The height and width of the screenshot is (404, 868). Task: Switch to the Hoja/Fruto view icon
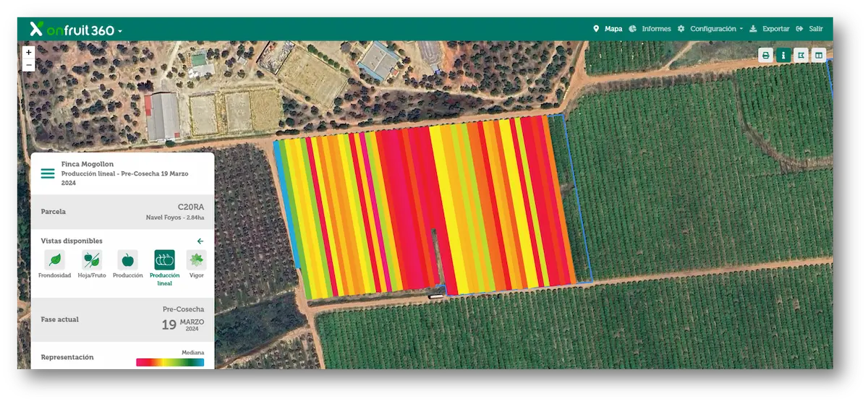pyautogui.click(x=92, y=260)
